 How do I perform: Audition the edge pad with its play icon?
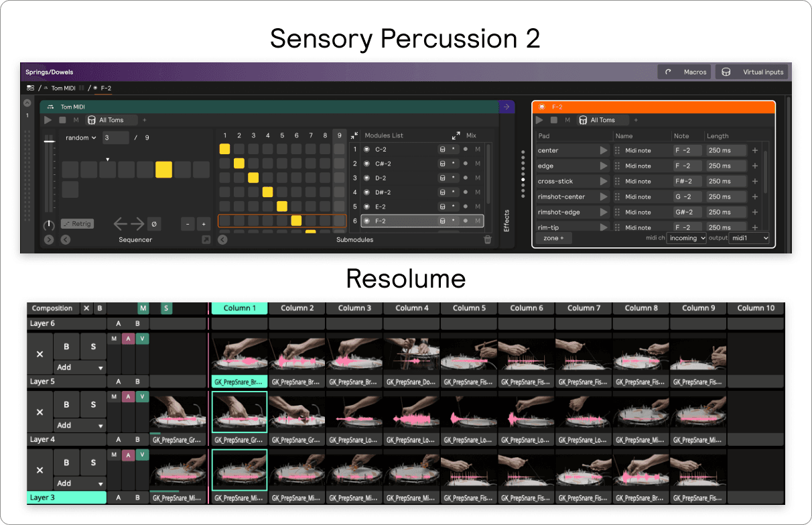coord(604,166)
